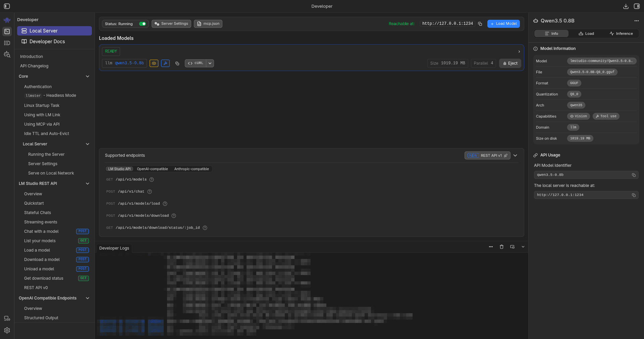Open the NEW REST API v1 link
This screenshot has width=644, height=339.
coord(487,155)
